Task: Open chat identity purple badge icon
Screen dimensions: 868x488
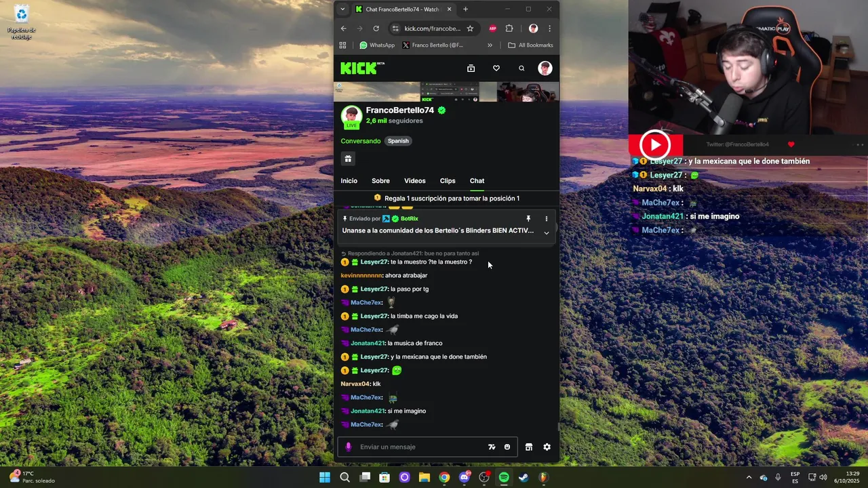Action: click(x=349, y=447)
